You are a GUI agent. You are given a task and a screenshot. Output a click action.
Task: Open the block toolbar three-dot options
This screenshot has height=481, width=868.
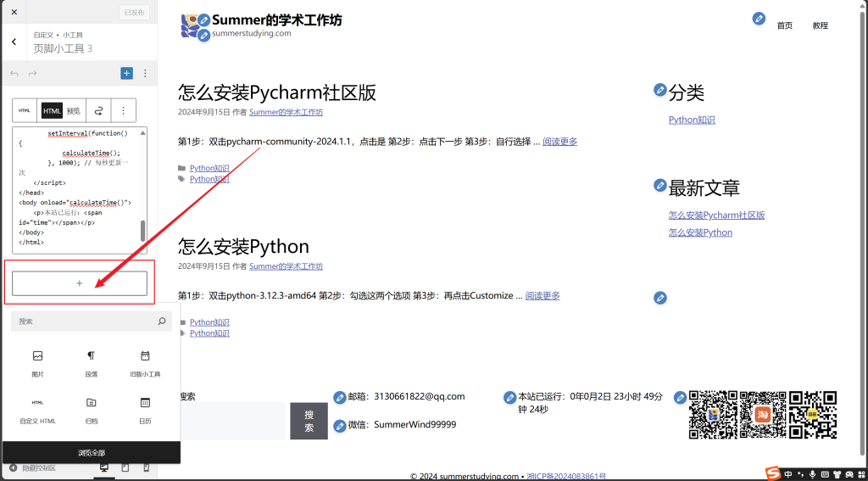(124, 110)
